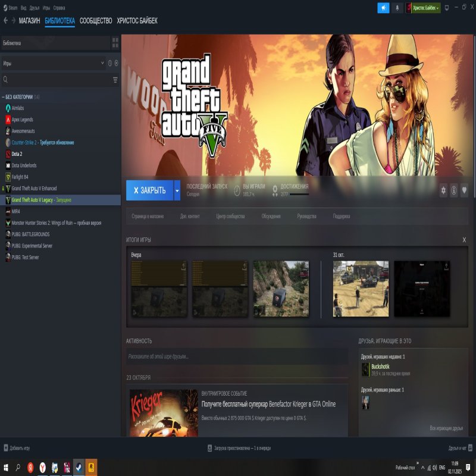Click the info icon beside the heart
This screenshot has height=476, width=476.
pyautogui.click(x=454, y=190)
